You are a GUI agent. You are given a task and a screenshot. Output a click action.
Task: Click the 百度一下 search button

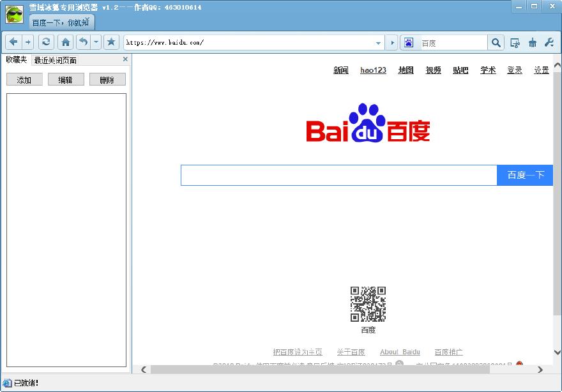(525, 175)
